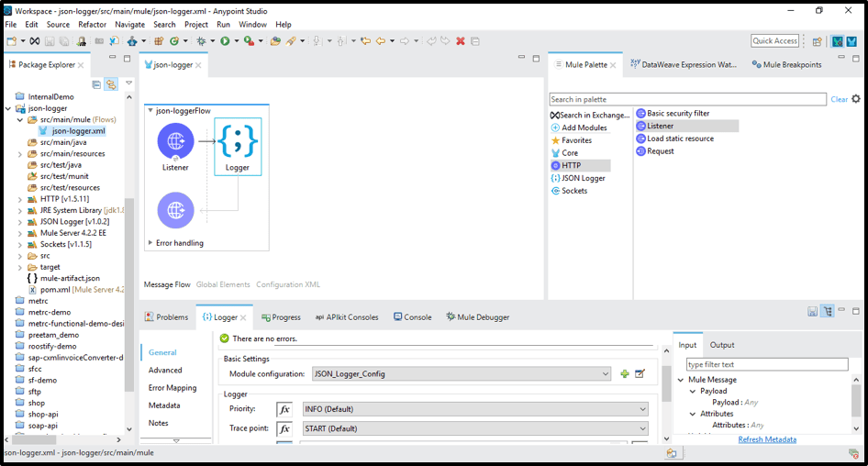Click the Refresh Metadata link
This screenshot has width=868, height=466.
click(x=767, y=439)
